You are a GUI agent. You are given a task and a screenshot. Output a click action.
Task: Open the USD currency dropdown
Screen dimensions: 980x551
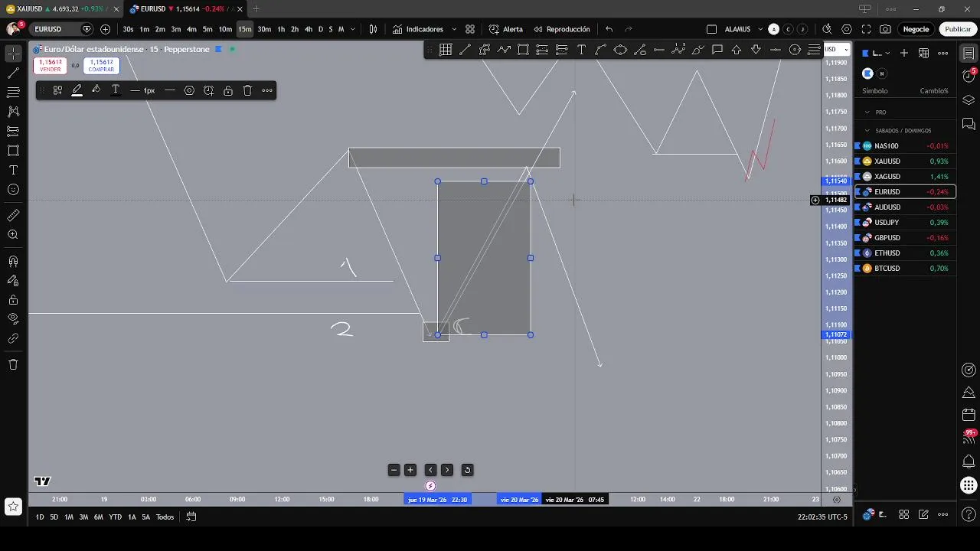point(836,49)
